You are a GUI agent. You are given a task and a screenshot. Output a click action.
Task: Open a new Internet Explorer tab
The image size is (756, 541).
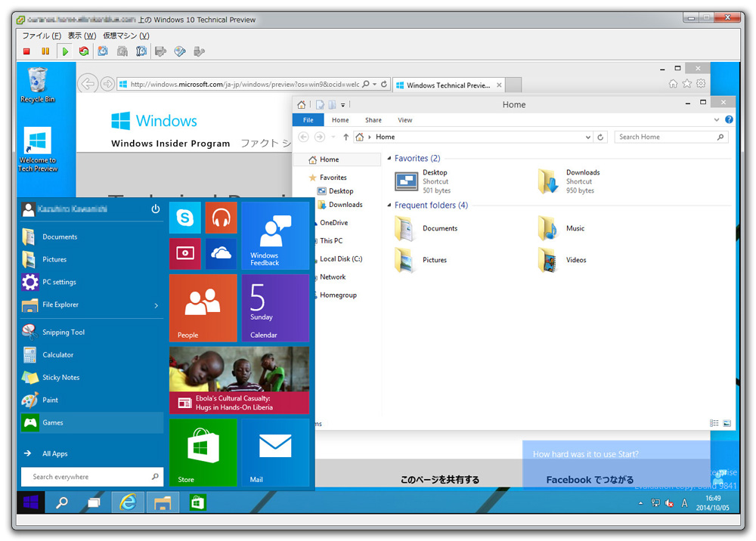(x=514, y=85)
